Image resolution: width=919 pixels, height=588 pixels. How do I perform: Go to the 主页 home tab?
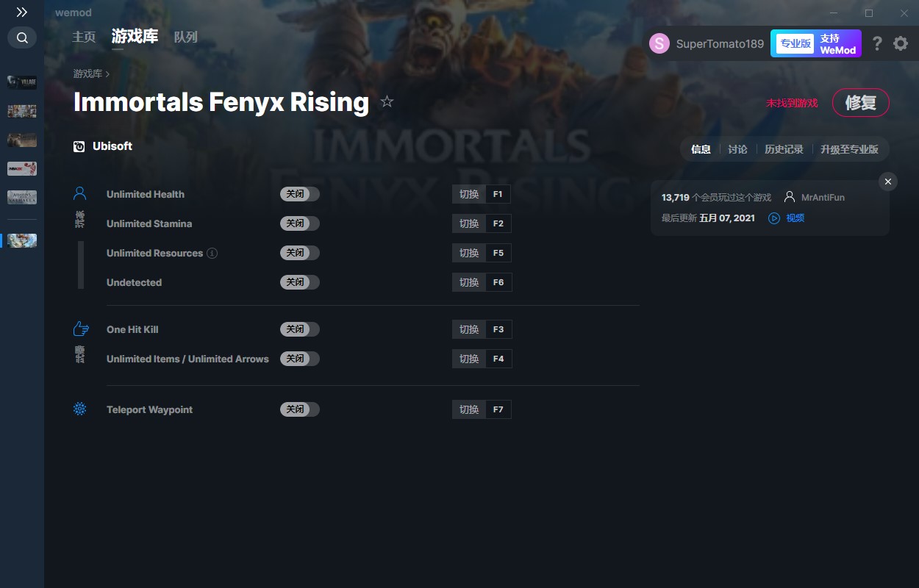[84, 37]
